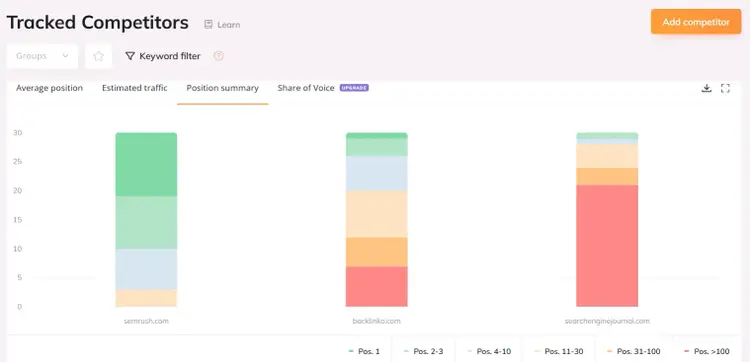Click the star favorites icon button
The height and width of the screenshot is (362, 750).
click(x=99, y=56)
